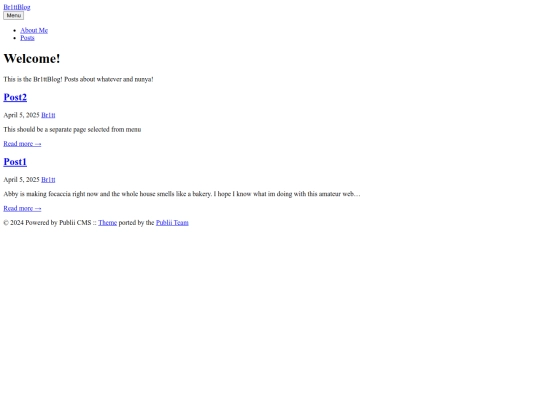Click the Powered by Publii CMS text
This screenshot has width=540, height=405.
click(x=58, y=223)
